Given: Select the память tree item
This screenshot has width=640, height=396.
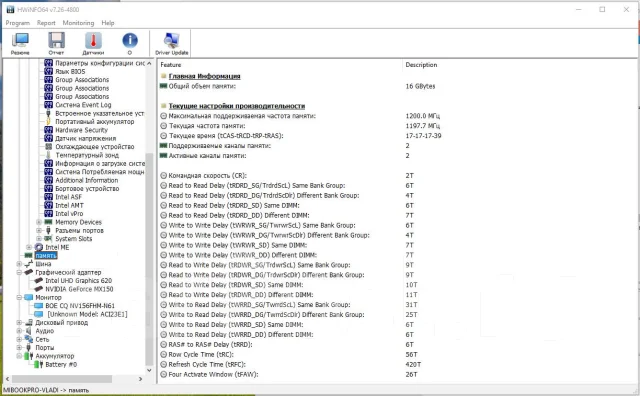Looking at the screenshot, I should [46, 256].
